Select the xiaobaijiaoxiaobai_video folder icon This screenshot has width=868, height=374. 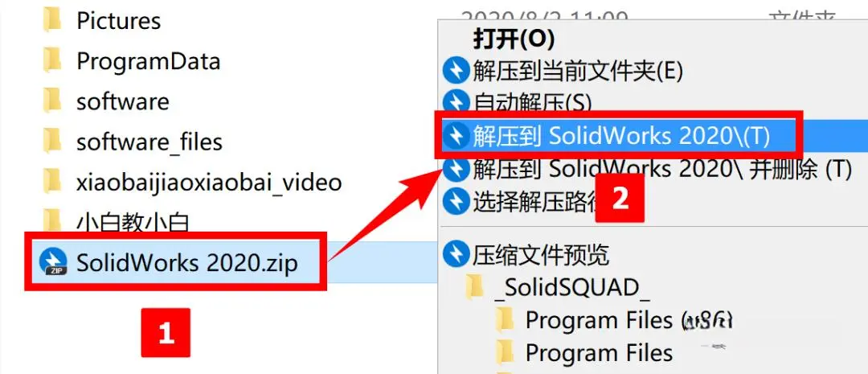[52, 182]
